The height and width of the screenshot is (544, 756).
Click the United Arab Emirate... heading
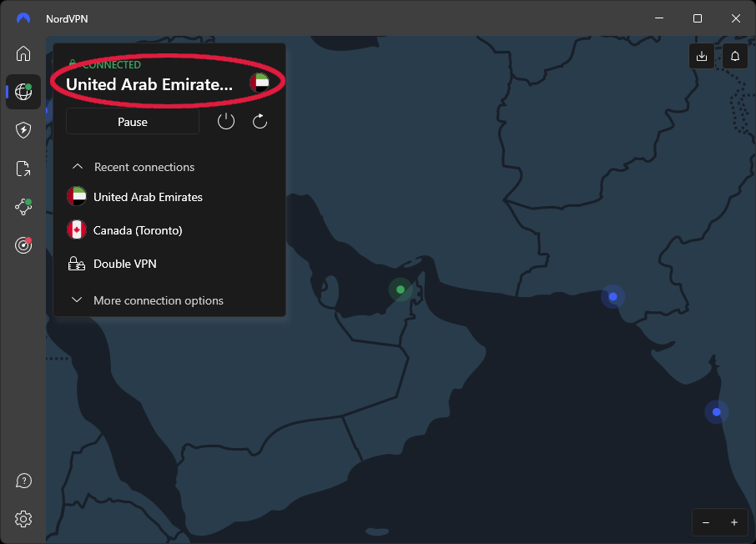tap(149, 84)
